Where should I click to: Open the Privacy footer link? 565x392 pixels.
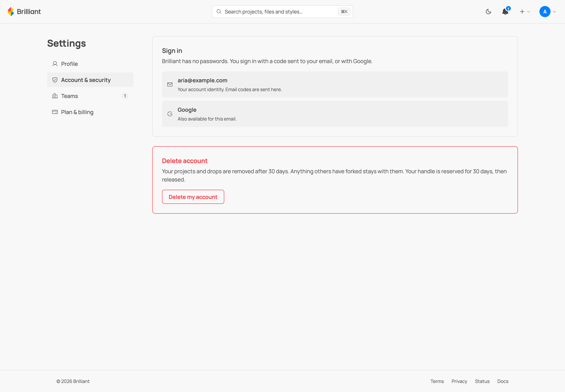click(459, 381)
